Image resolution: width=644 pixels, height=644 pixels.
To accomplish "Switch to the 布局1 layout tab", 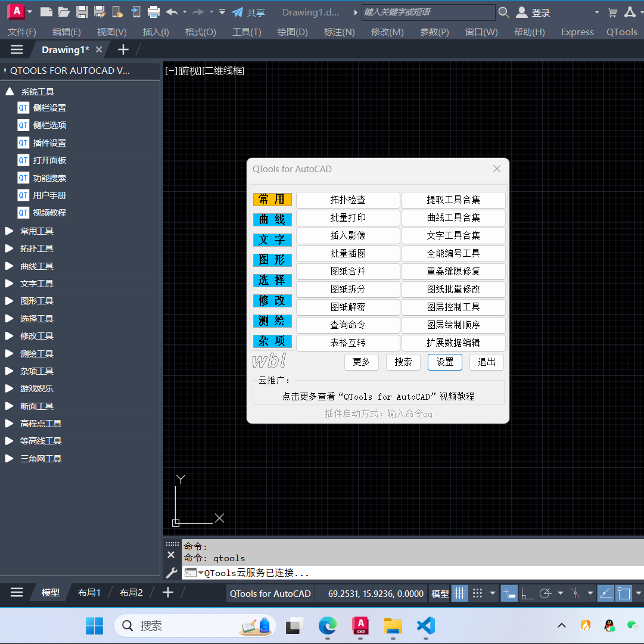I will tap(89, 592).
